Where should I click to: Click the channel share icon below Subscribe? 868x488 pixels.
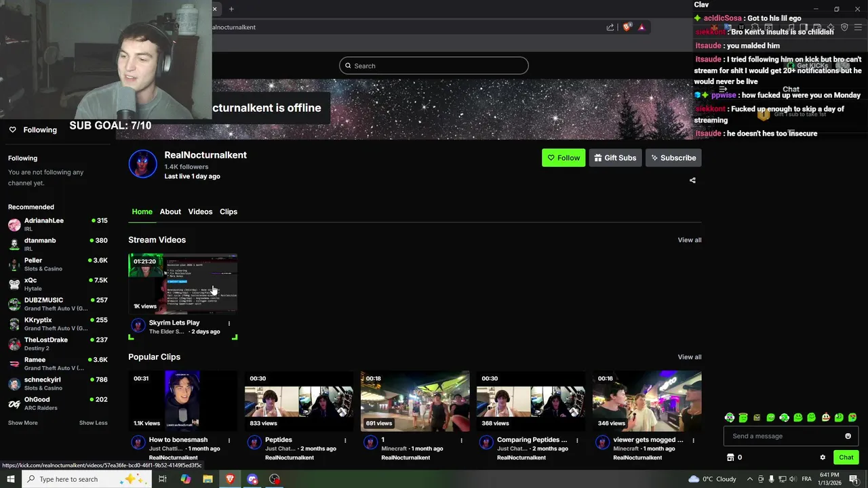[x=692, y=180]
